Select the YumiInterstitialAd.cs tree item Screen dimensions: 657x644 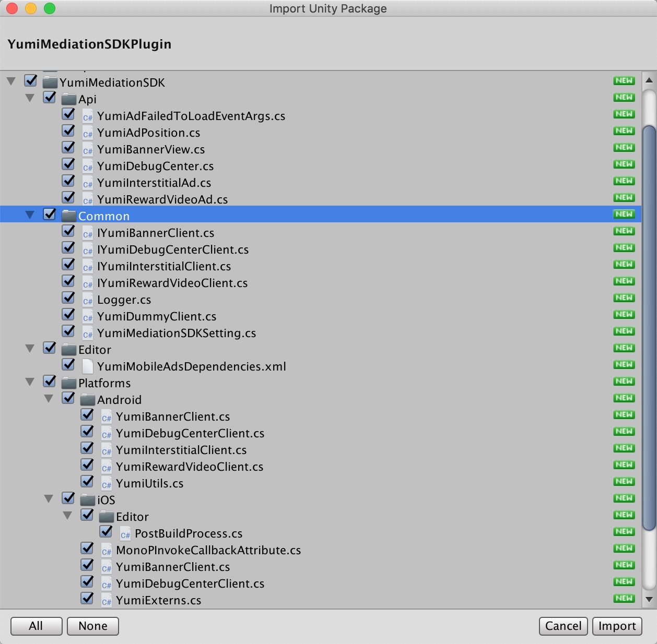154,183
